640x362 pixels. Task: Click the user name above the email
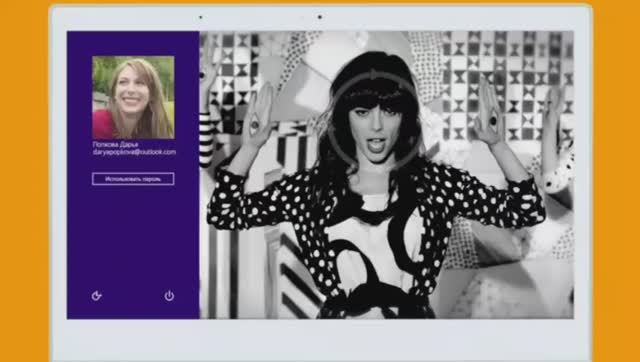pyautogui.click(x=116, y=144)
